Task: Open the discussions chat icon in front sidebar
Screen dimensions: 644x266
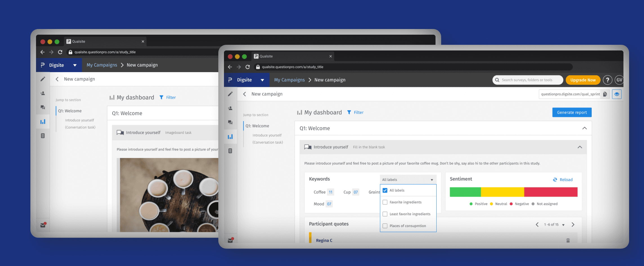Action: (230, 122)
